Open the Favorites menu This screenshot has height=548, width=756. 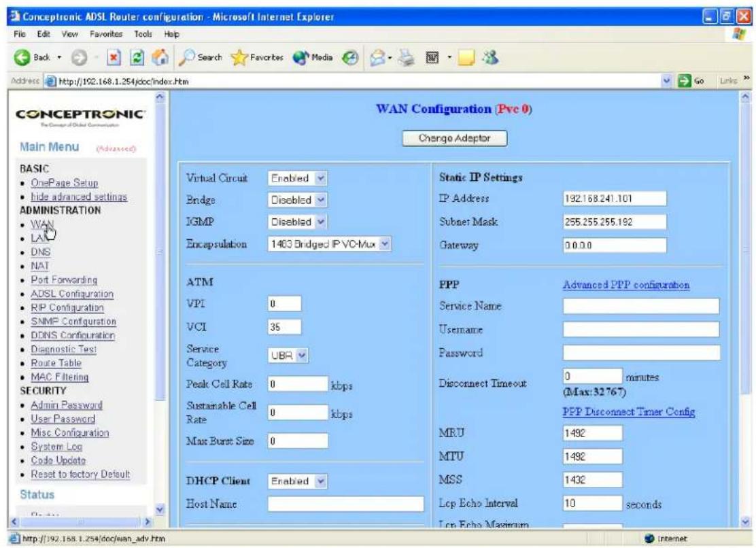point(106,34)
